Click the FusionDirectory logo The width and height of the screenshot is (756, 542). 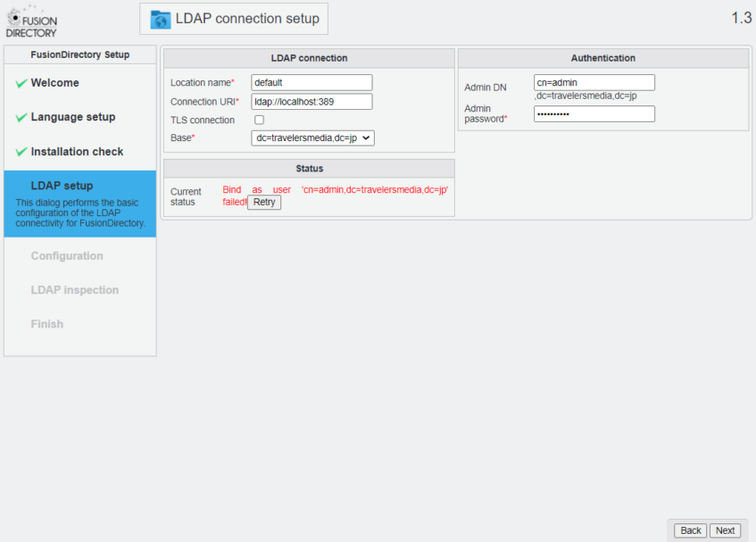click(x=32, y=21)
